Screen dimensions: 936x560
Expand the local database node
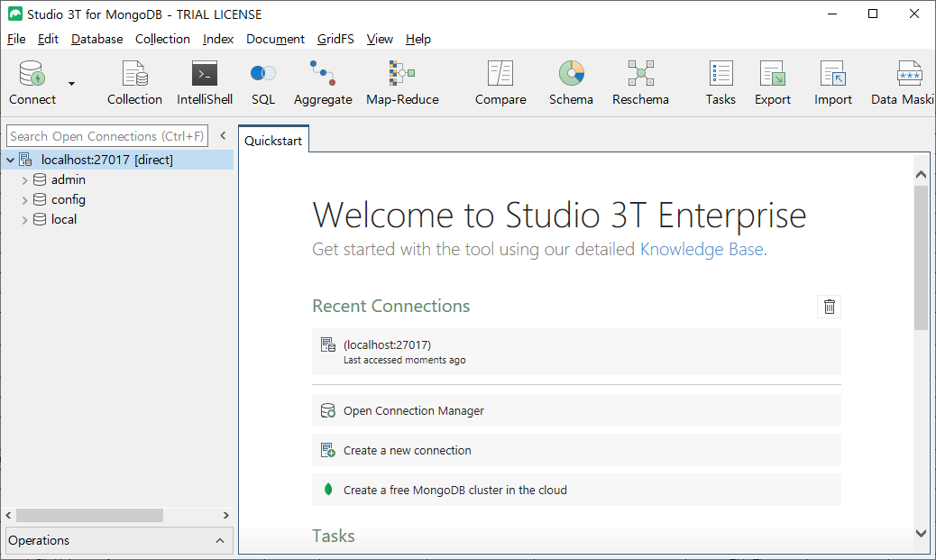point(24,220)
